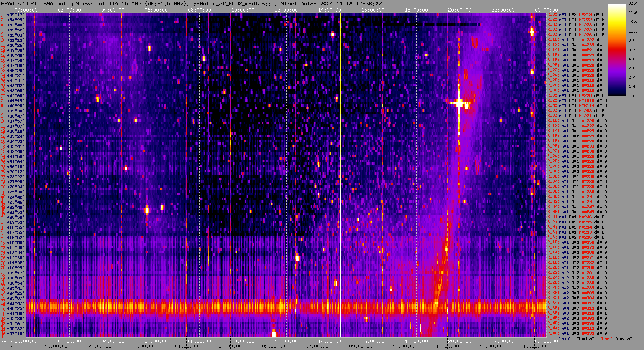This screenshot has width=644, height=350.
Task: Click the '1.0' color scale value
Action: [632, 96]
